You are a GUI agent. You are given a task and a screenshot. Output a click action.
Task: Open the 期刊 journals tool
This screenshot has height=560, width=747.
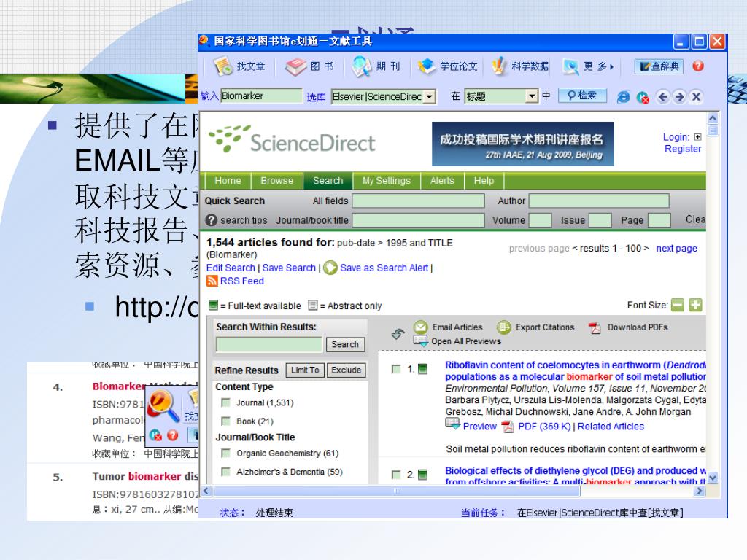376,66
